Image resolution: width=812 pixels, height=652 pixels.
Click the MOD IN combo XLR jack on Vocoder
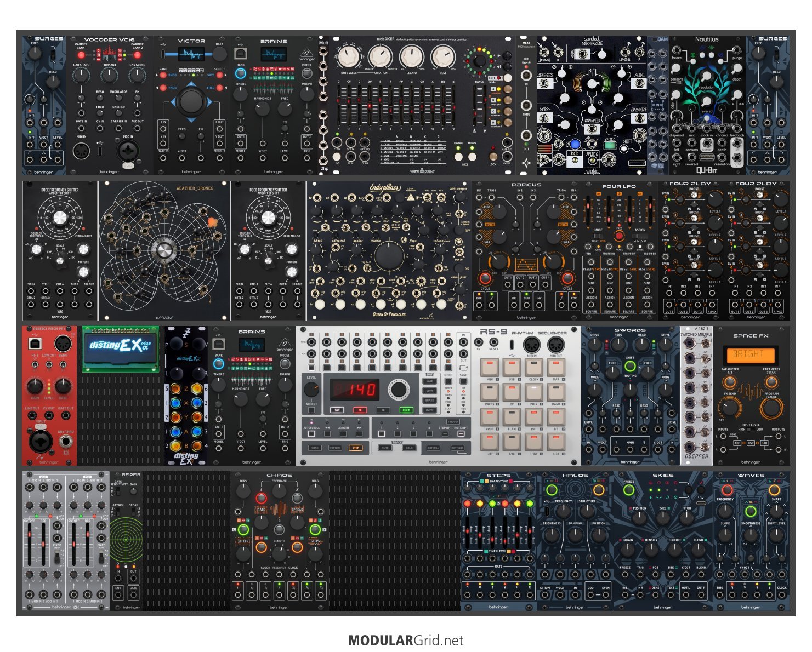point(128,150)
